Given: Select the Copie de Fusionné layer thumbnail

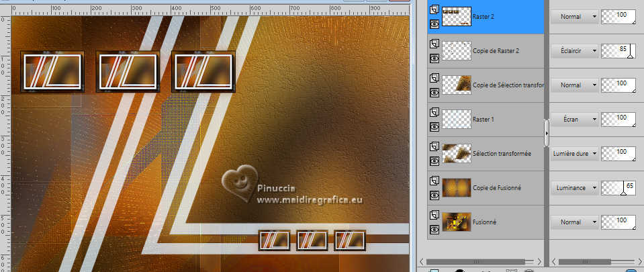Looking at the screenshot, I should pos(456,188).
